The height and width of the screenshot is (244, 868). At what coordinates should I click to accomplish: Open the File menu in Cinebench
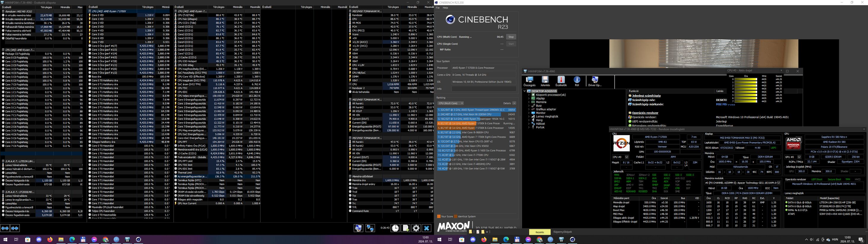[x=438, y=8]
